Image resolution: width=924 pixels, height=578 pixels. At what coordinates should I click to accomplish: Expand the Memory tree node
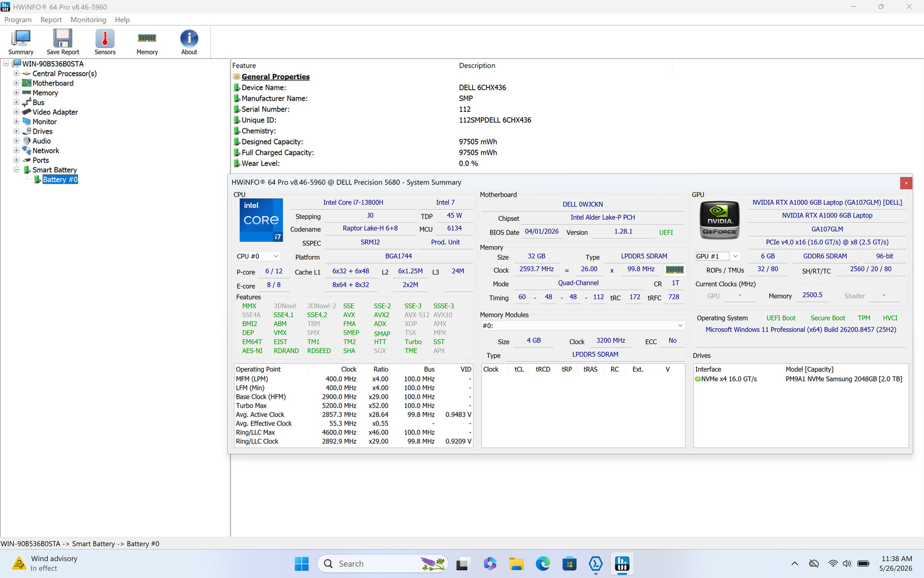pyautogui.click(x=16, y=92)
